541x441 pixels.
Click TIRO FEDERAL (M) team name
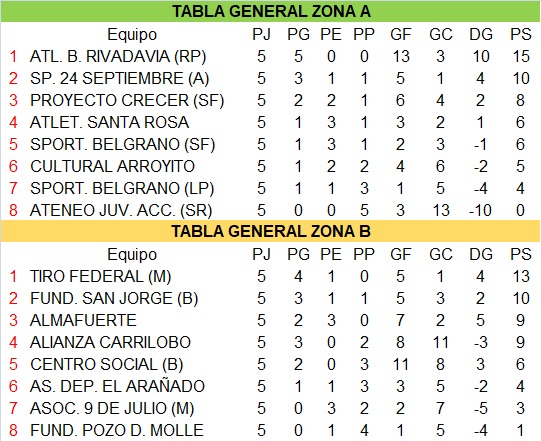coord(100,276)
